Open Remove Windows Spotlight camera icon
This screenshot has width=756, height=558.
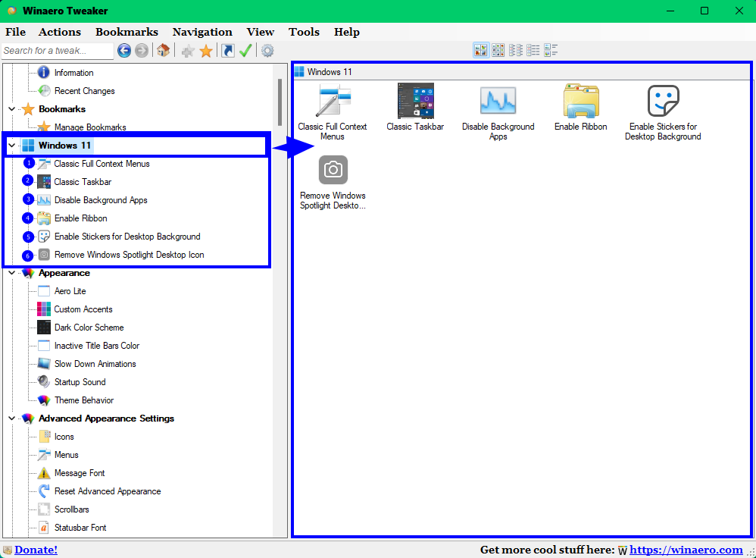point(333,170)
